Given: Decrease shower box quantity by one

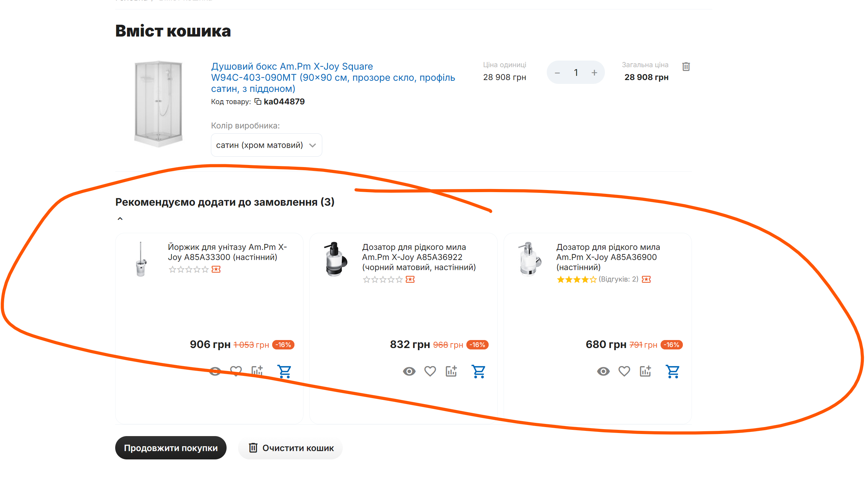Looking at the screenshot, I should (x=557, y=72).
